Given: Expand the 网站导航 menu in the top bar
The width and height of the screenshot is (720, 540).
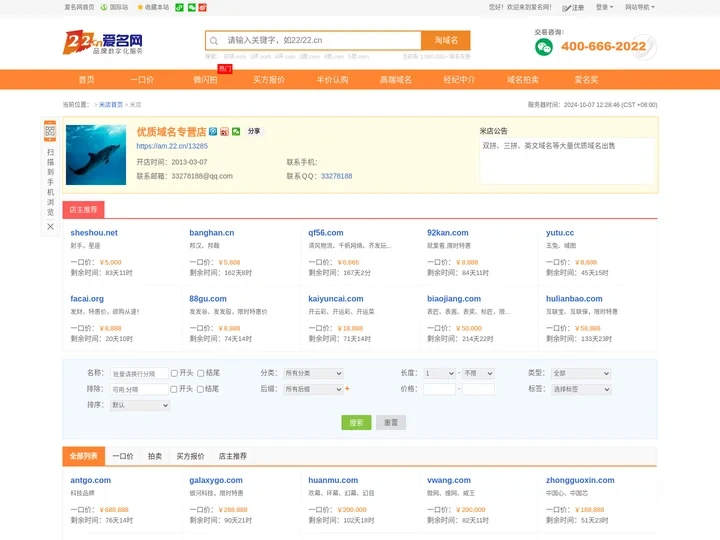Looking at the screenshot, I should 640,7.
